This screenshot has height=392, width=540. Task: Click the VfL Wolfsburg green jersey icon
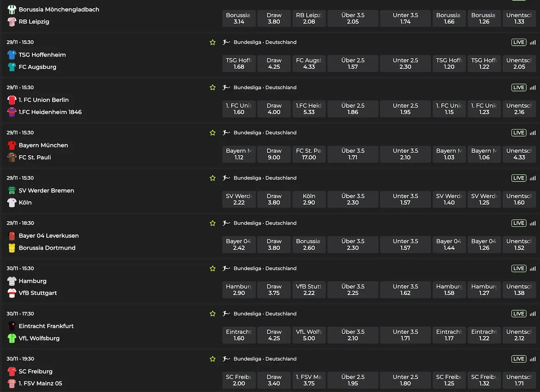[x=12, y=338]
